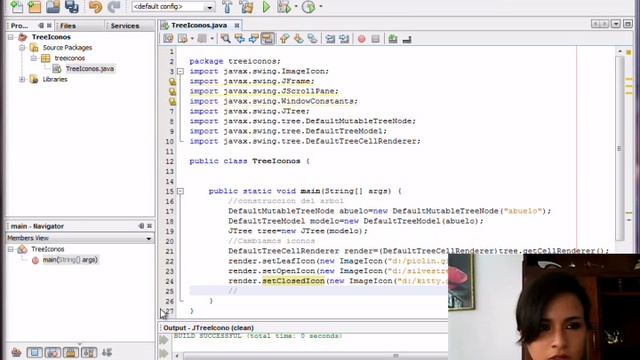The image size is (640, 360).
Task: Click Find Previous Occurrence icon
Action: [240, 39]
